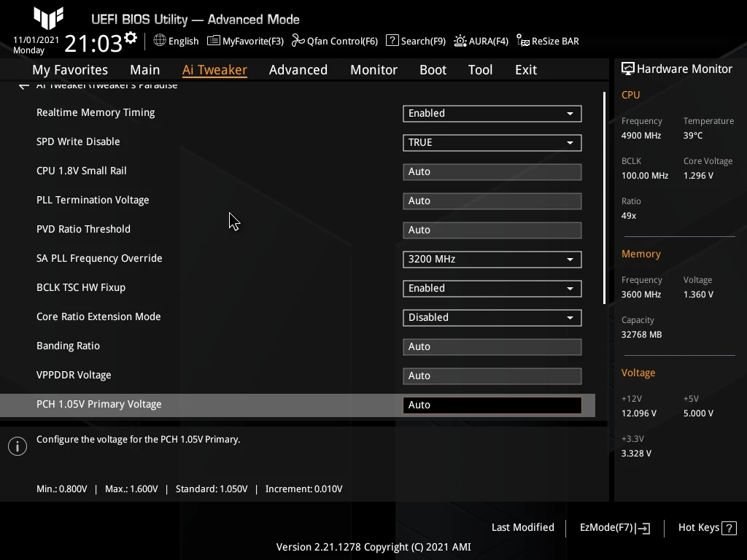Click the gear icon next to the clock
The height and width of the screenshot is (560, 747).
click(131, 38)
